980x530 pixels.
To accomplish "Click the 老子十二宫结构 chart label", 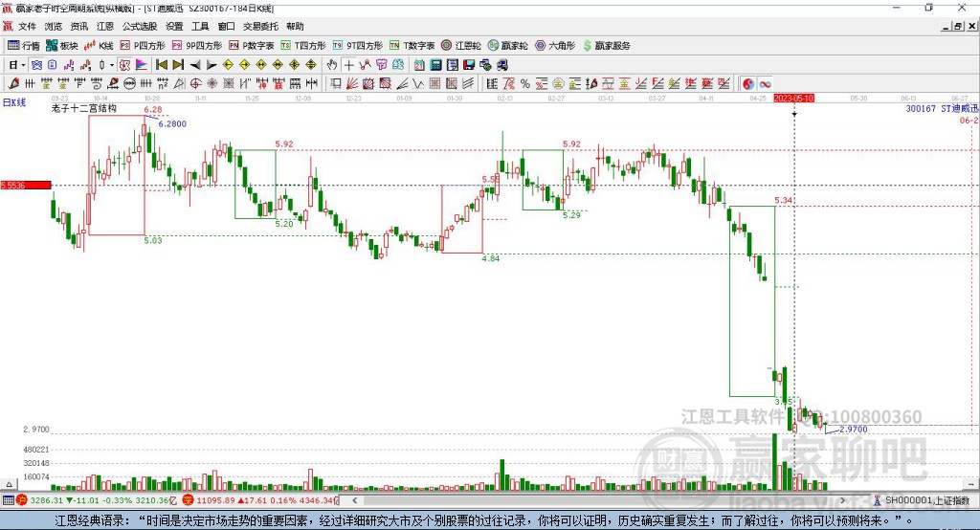I will click(84, 108).
